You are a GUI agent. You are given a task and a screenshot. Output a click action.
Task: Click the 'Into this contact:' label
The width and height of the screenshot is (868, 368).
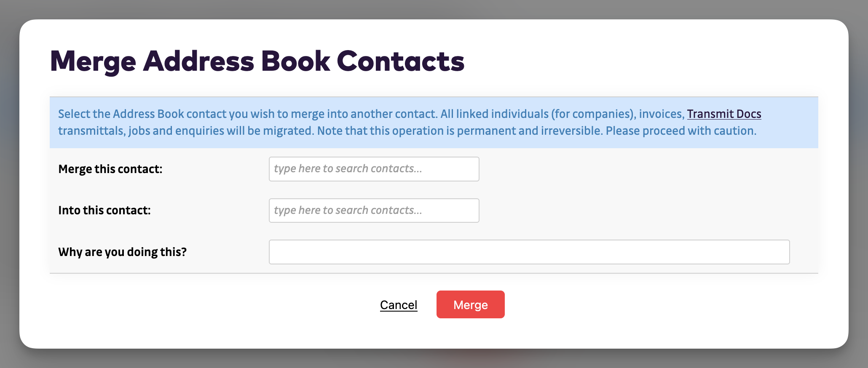pos(104,210)
